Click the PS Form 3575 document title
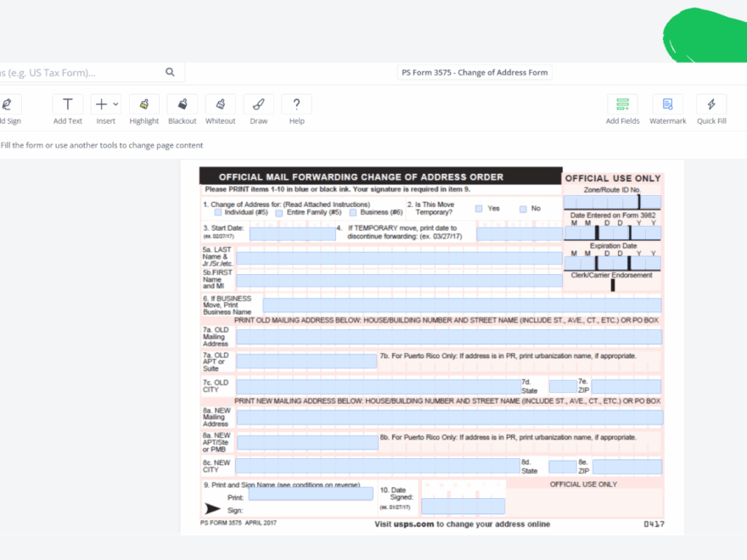 pos(475,72)
